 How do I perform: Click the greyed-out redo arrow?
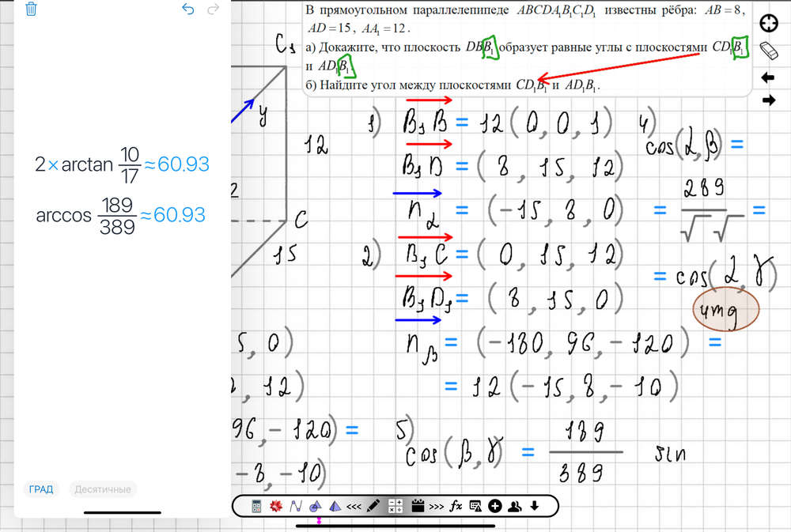(213, 9)
